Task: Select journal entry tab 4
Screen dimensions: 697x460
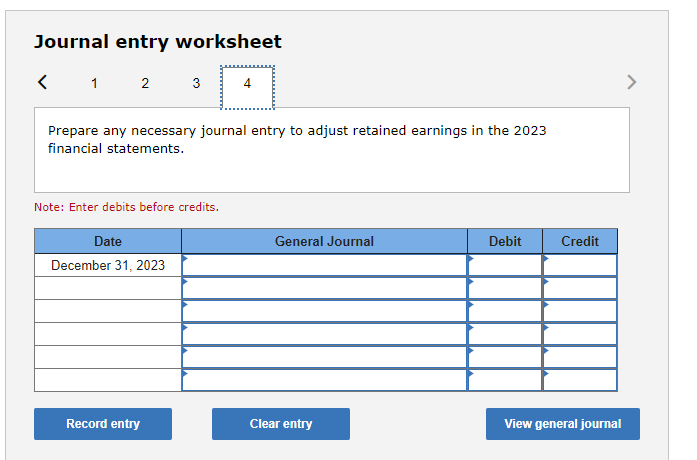Action: pos(248,87)
